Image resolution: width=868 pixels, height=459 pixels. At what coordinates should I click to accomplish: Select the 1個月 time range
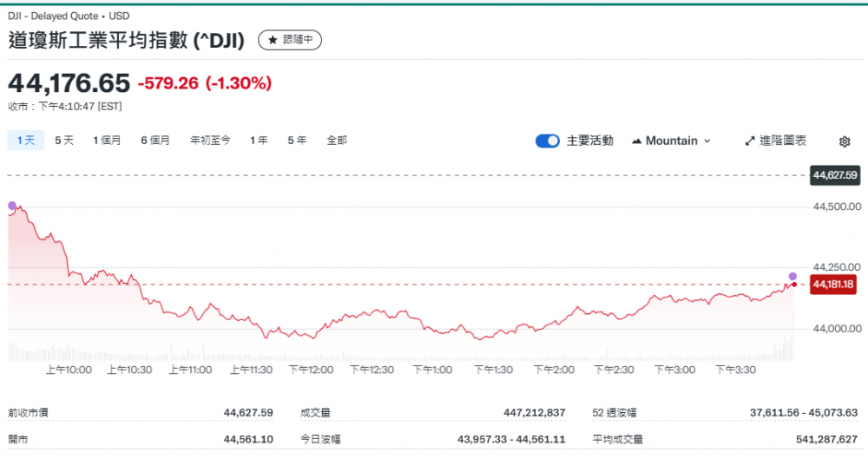pyautogui.click(x=108, y=141)
